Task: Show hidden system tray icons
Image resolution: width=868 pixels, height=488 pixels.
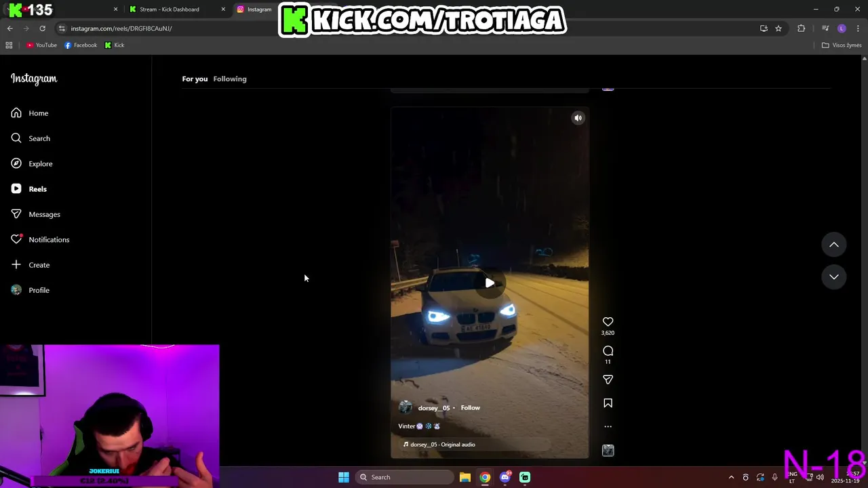Action: coord(731,477)
